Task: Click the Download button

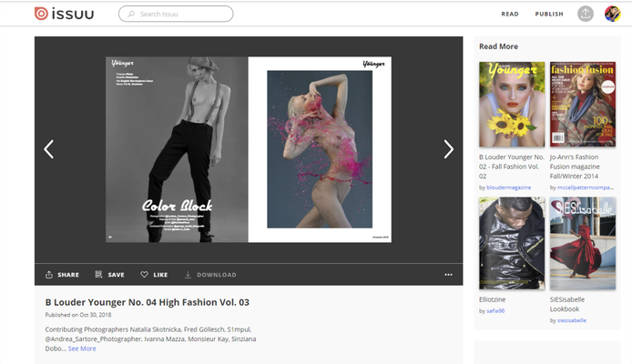Action: (210, 274)
